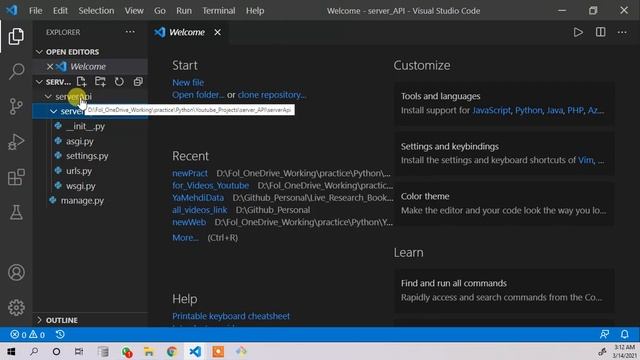640x360 pixels.
Task: Open wsgi.py in file tree
Action: (80, 186)
